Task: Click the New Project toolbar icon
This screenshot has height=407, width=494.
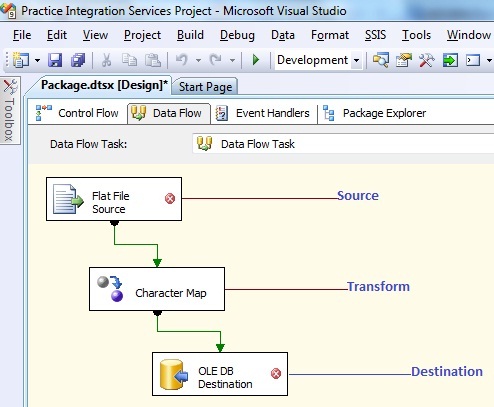Action: 21,60
